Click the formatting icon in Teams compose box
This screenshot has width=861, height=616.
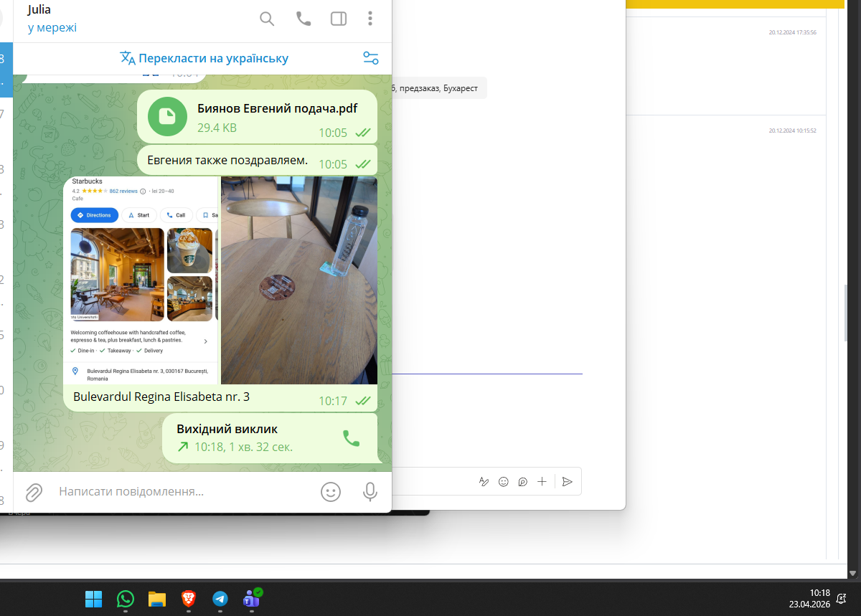coord(484,482)
